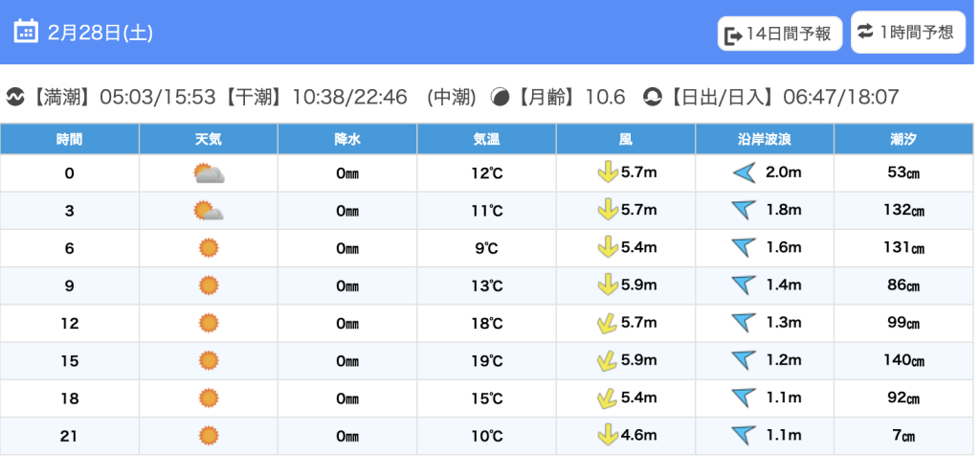Viewport: 980px width, 456px height.
Task: Click the partly cloudy icon at 0時
Action: 208,173
